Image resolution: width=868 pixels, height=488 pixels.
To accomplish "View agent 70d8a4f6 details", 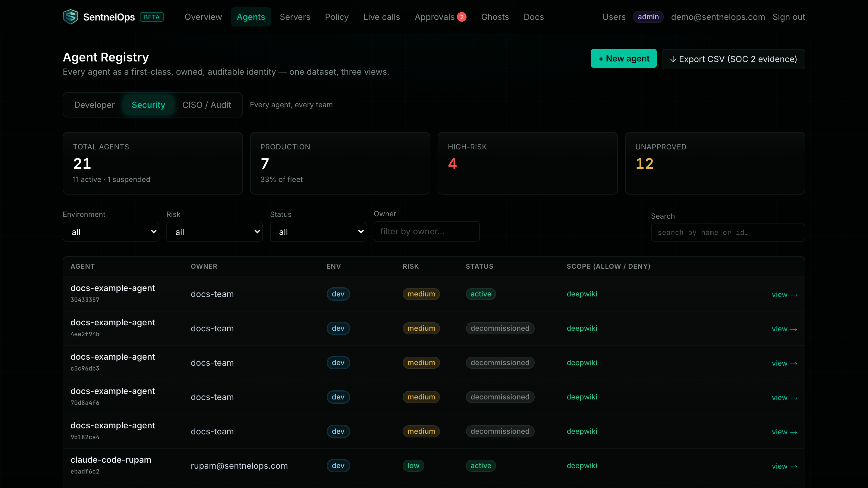I will coord(785,398).
